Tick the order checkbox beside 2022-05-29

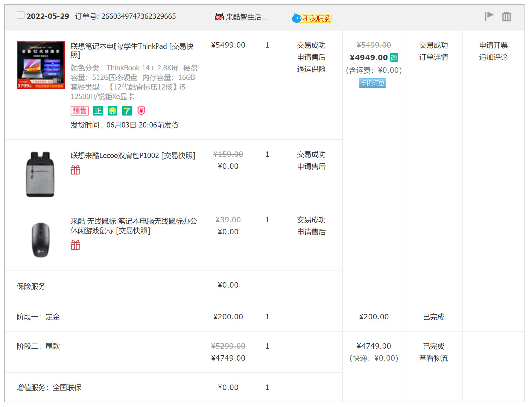(x=21, y=15)
